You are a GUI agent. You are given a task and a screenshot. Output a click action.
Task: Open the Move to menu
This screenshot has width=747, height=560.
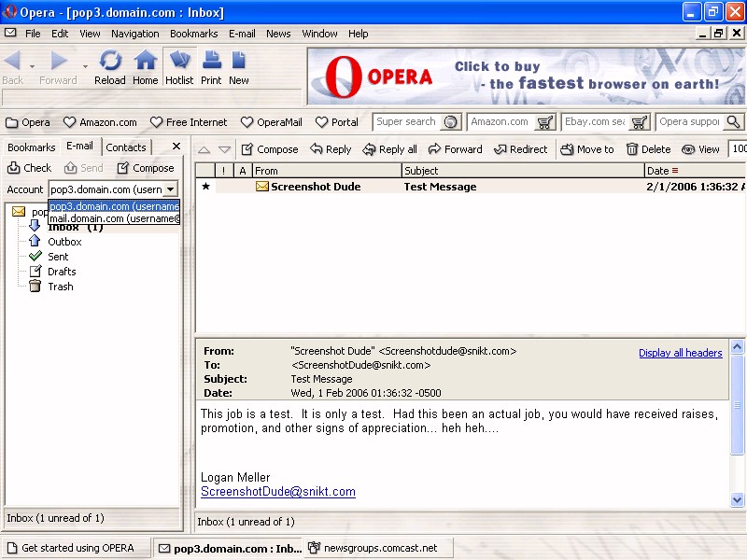[587, 149]
